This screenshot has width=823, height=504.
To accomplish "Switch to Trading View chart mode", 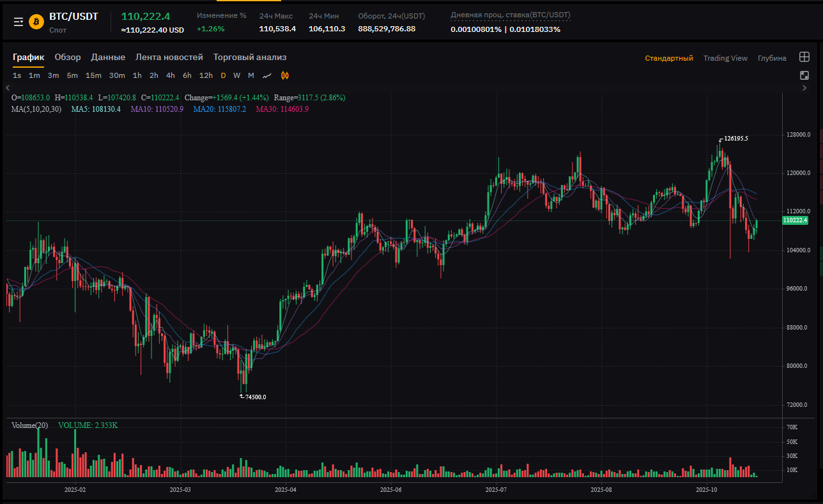I will 725,58.
